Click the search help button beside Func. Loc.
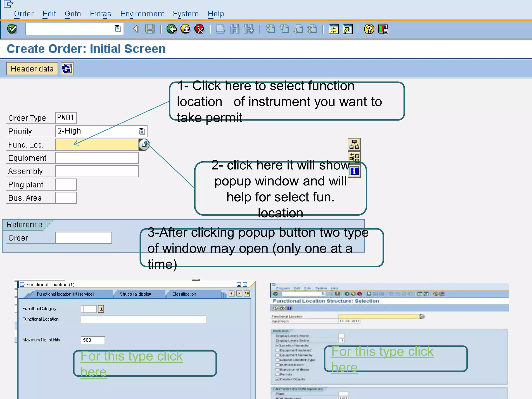The width and height of the screenshot is (532, 399). 144,145
